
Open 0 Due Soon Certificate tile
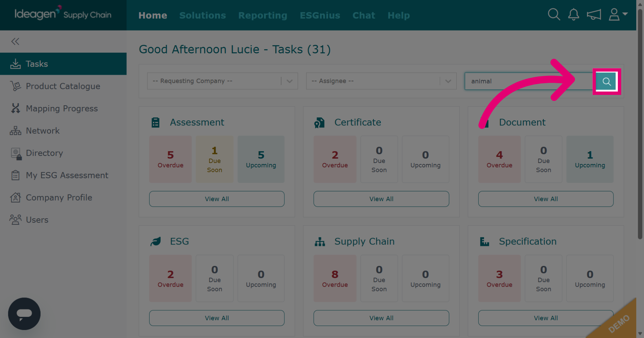pyautogui.click(x=379, y=159)
